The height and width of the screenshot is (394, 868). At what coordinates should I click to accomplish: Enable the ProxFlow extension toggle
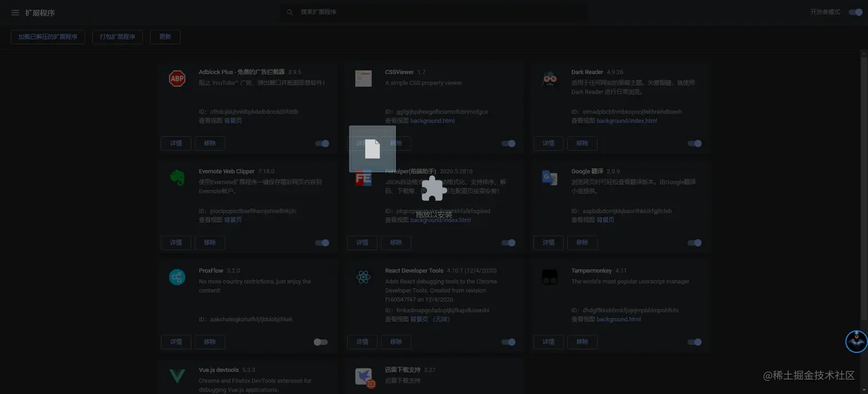pyautogui.click(x=321, y=342)
